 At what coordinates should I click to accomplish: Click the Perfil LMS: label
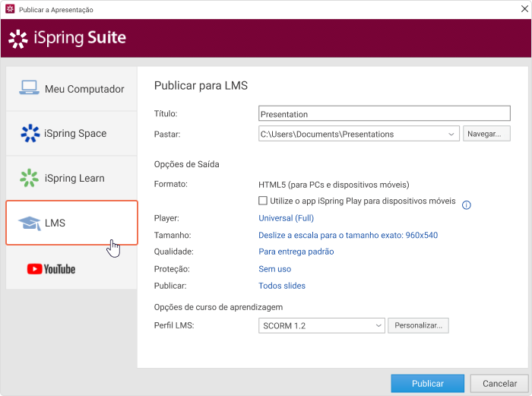(x=174, y=325)
